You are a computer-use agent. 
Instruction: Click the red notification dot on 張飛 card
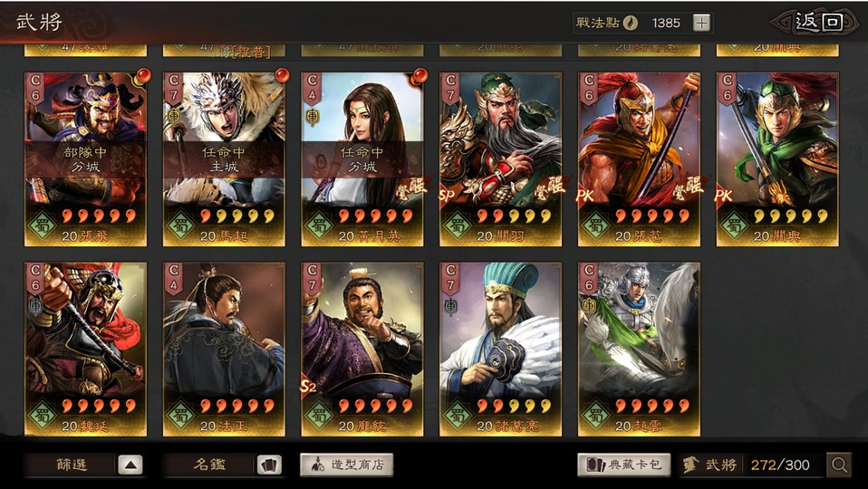click(x=144, y=75)
